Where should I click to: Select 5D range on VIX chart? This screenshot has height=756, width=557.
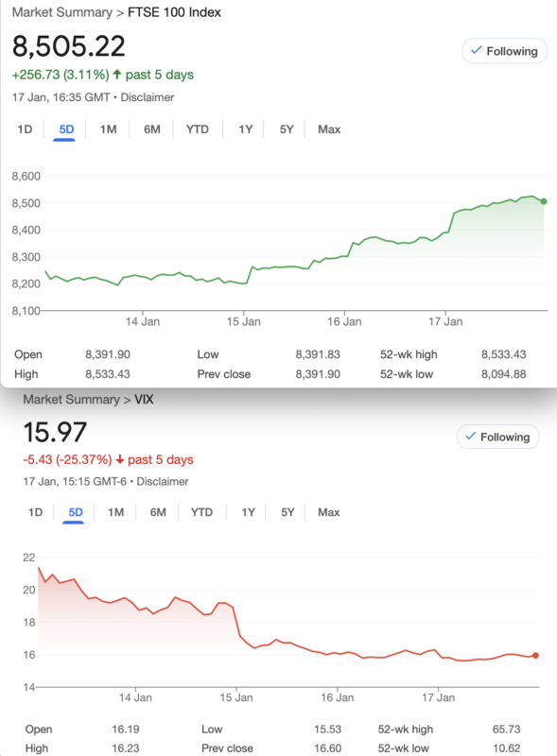(76, 512)
